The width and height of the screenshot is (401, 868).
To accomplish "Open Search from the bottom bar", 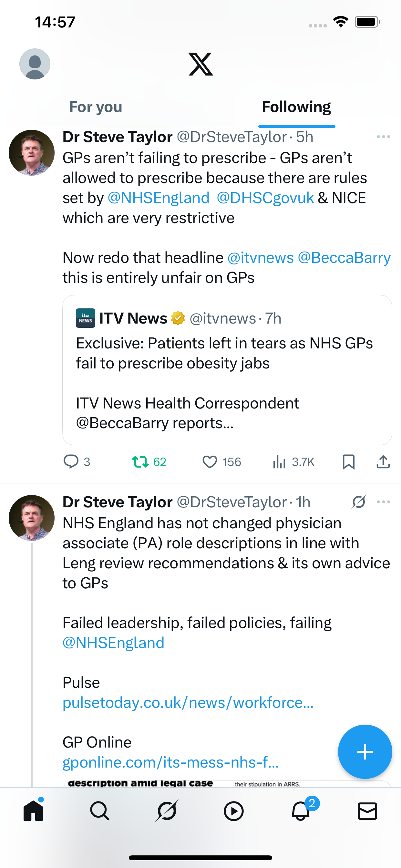I will tap(100, 811).
